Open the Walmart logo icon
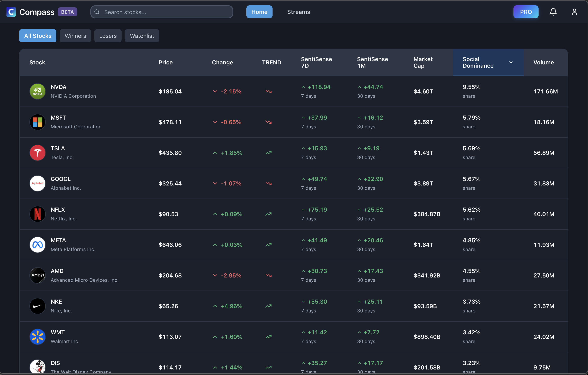The width and height of the screenshot is (588, 375). 37,337
